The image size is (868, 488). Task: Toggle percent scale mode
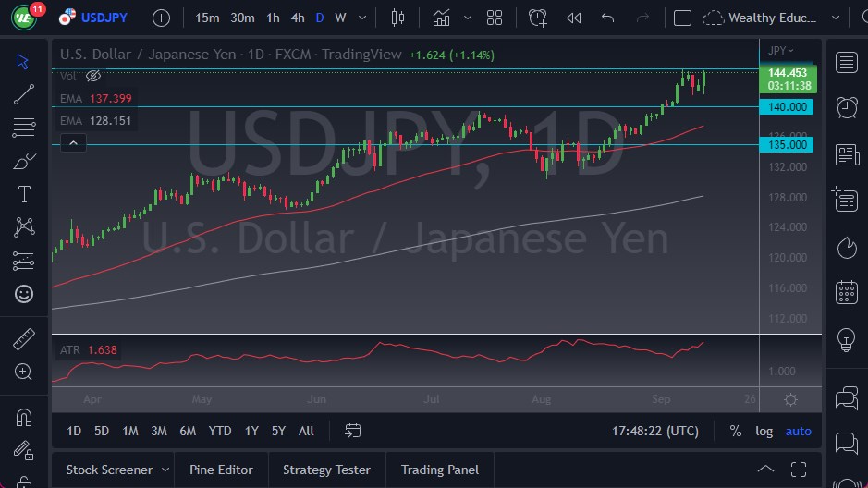click(735, 431)
